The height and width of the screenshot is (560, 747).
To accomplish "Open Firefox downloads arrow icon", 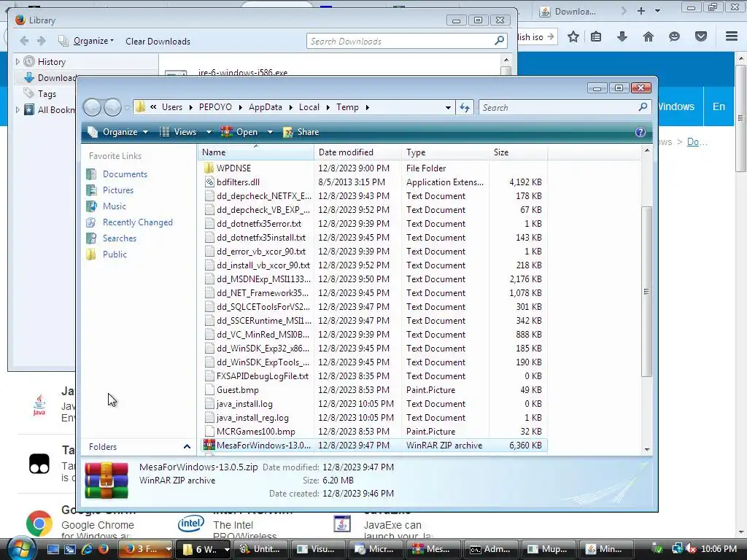I will (x=622, y=36).
